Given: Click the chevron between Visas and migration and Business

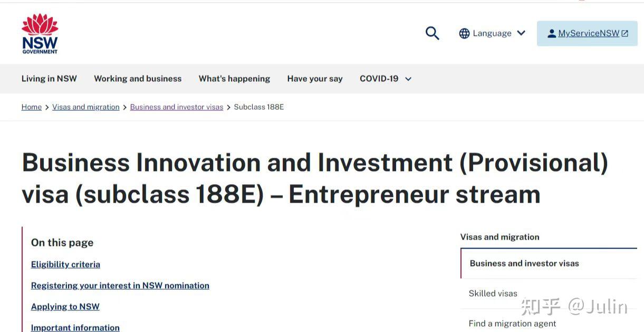Looking at the screenshot, I should 124,107.
